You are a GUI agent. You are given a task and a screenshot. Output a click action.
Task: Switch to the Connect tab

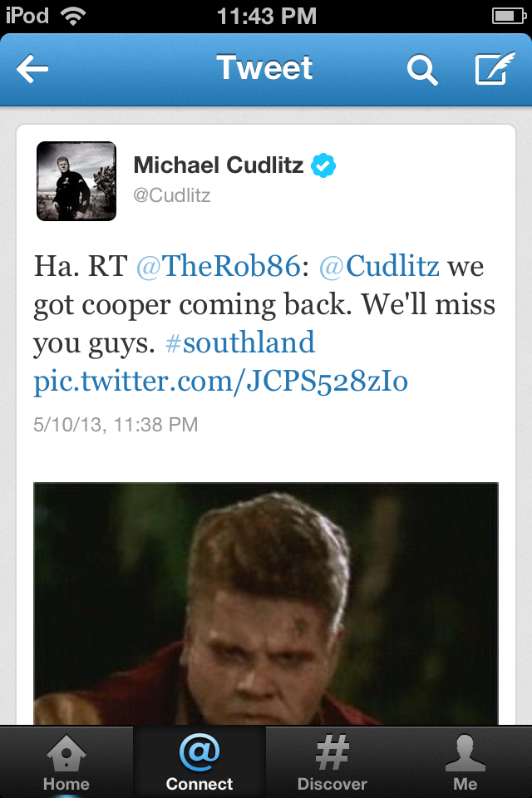pos(199,762)
